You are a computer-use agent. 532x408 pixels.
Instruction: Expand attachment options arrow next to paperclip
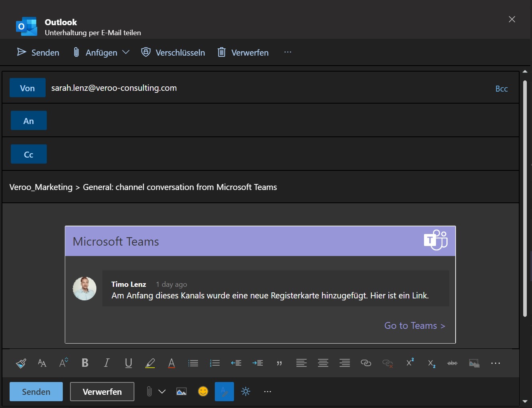[162, 392]
